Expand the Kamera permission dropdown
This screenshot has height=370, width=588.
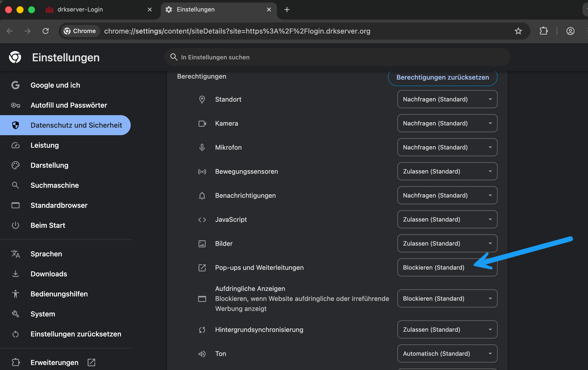[x=447, y=123]
